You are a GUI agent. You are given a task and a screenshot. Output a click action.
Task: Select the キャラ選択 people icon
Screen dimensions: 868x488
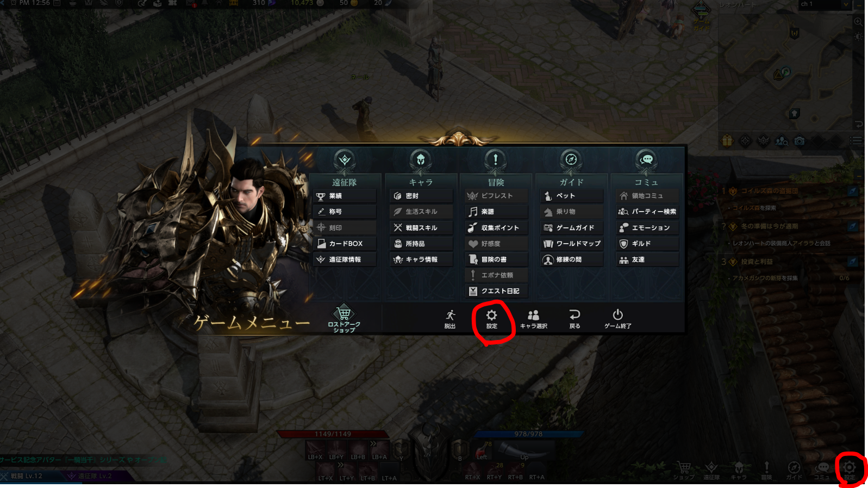coord(533,319)
